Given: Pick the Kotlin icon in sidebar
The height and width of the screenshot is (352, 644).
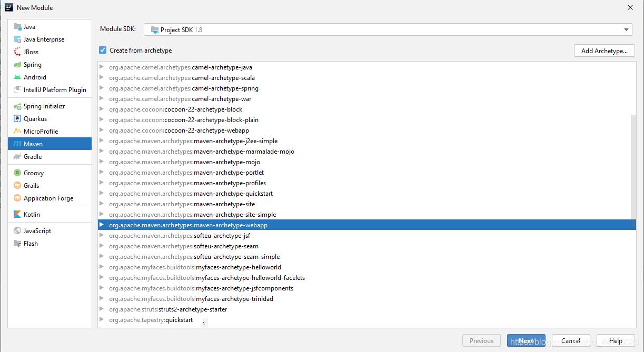Looking at the screenshot, I should [17, 215].
